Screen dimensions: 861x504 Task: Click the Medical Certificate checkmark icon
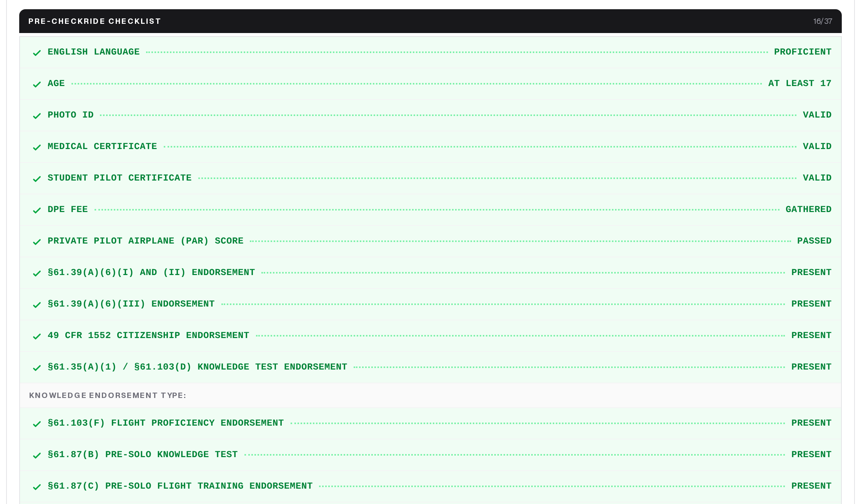[x=37, y=147]
